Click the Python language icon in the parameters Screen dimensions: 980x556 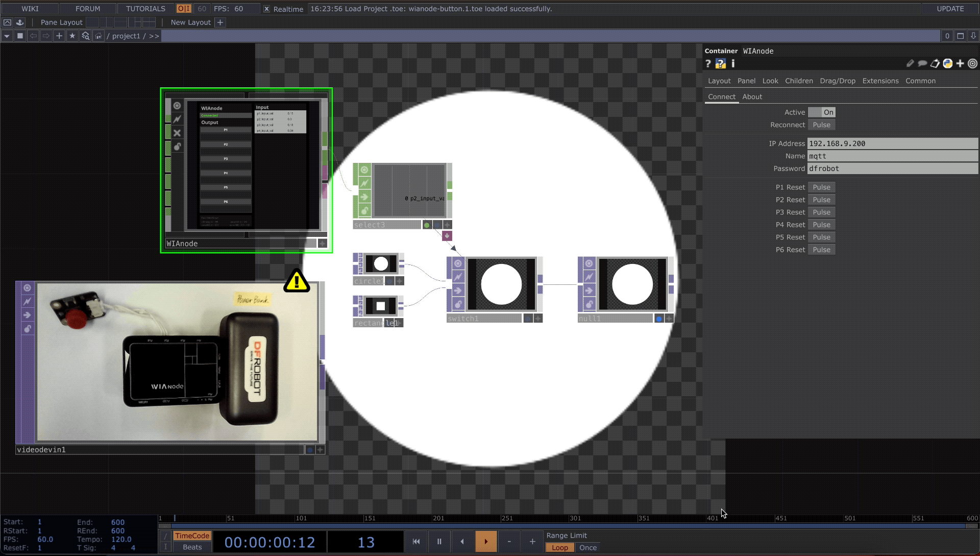(x=947, y=64)
